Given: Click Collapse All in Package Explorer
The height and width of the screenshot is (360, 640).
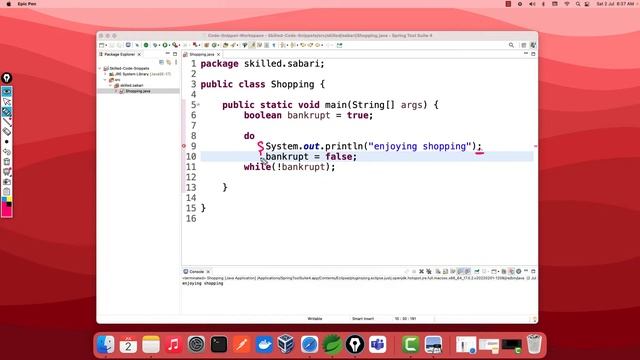Looking at the screenshot, I should tap(162, 62).
